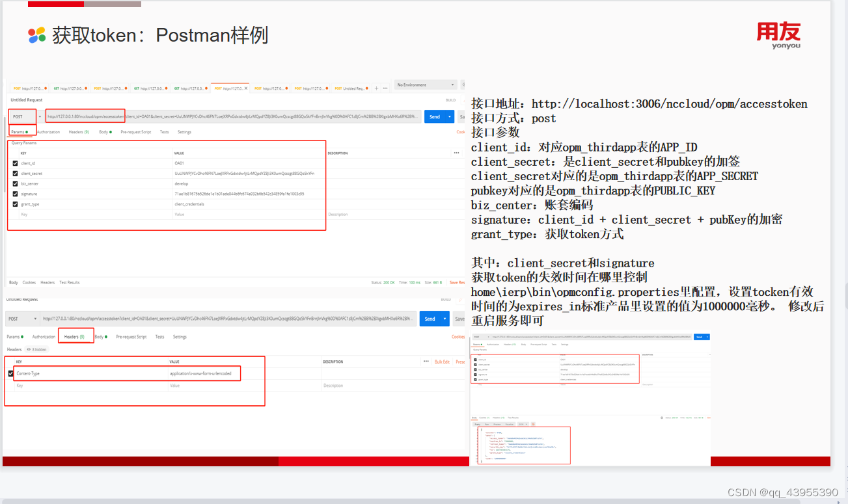848x504 pixels.
Task: Click the Send button
Action: tap(434, 116)
